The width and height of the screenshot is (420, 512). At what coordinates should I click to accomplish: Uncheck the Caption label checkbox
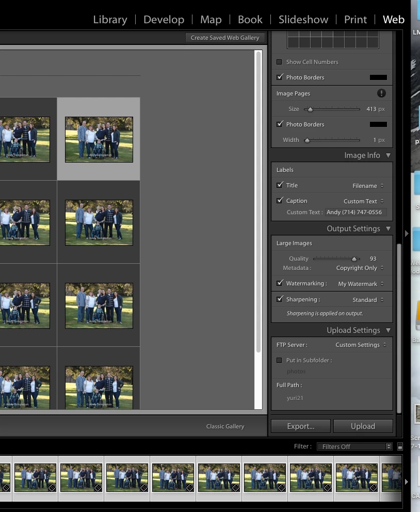tap(280, 200)
